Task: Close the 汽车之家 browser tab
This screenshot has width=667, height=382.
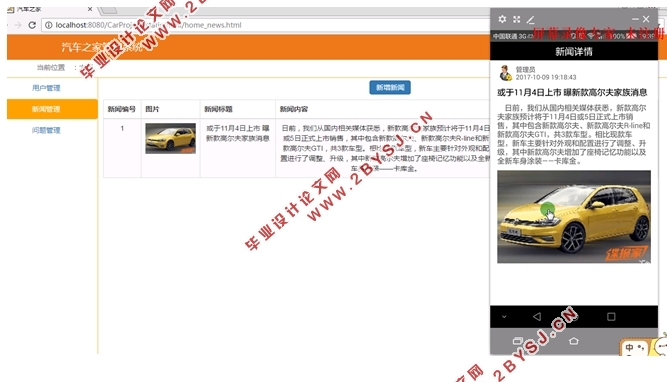Action: point(90,9)
